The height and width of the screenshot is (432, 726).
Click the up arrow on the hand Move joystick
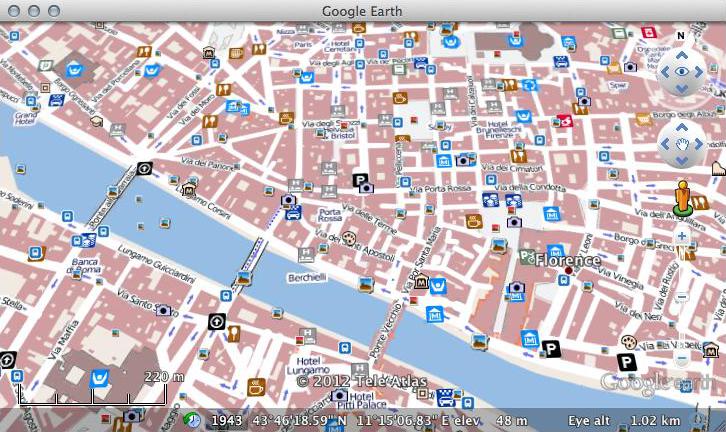point(682,127)
